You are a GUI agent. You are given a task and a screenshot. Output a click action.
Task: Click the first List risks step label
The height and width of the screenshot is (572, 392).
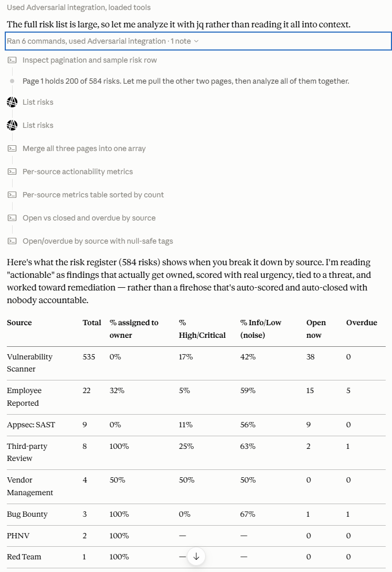[x=38, y=102]
